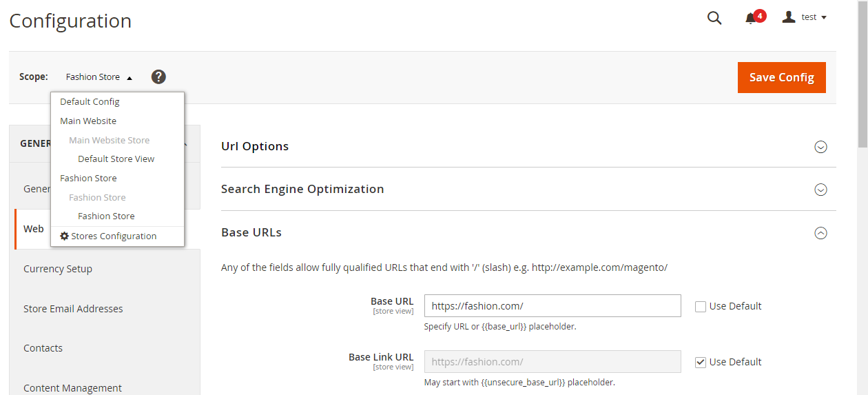
Task: Click the Save Config button
Action: pyautogui.click(x=781, y=77)
